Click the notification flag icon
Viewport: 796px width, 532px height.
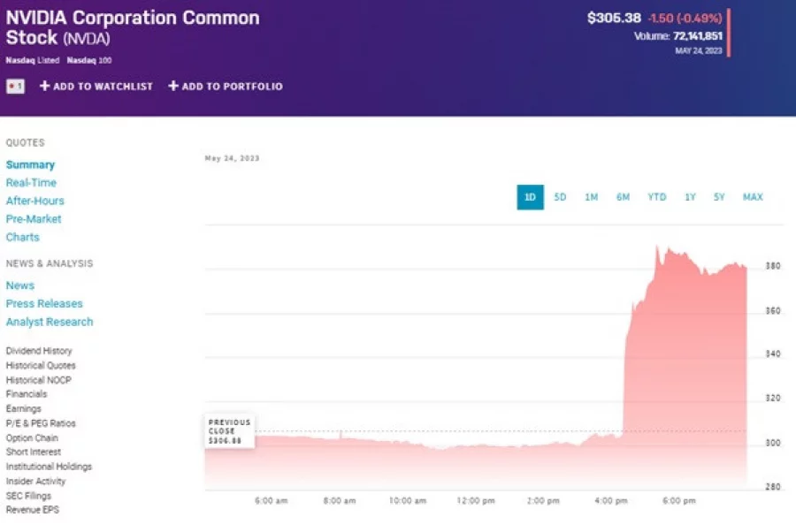(x=15, y=87)
